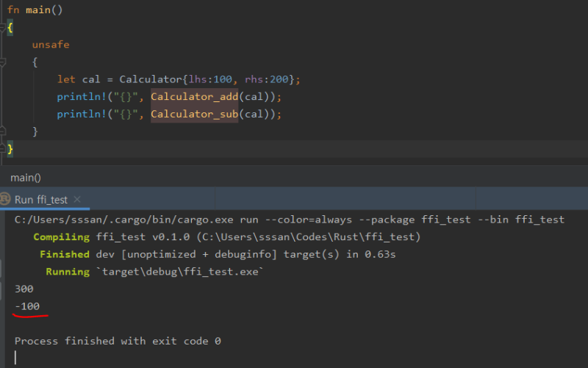Screen dimensions: 588x368
Task: Select the Run ffi_test tab
Action: click(x=41, y=199)
